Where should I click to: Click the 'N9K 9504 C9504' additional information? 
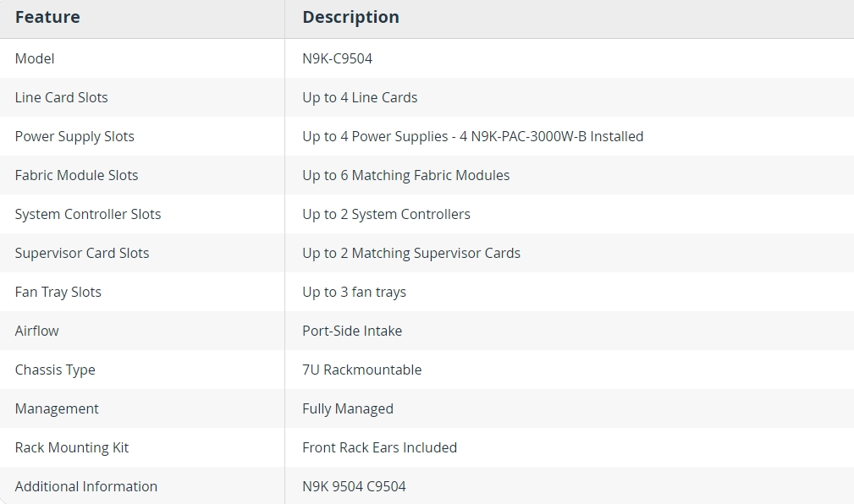click(x=354, y=486)
